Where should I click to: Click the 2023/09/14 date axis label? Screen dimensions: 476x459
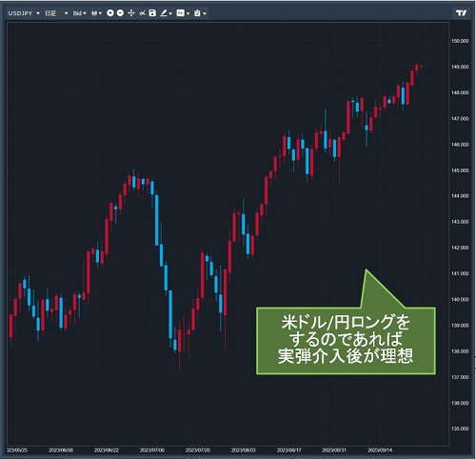(x=380, y=450)
